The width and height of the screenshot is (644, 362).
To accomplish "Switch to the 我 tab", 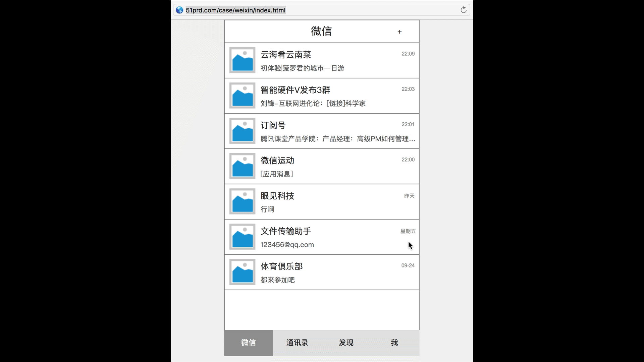I will click(x=394, y=343).
